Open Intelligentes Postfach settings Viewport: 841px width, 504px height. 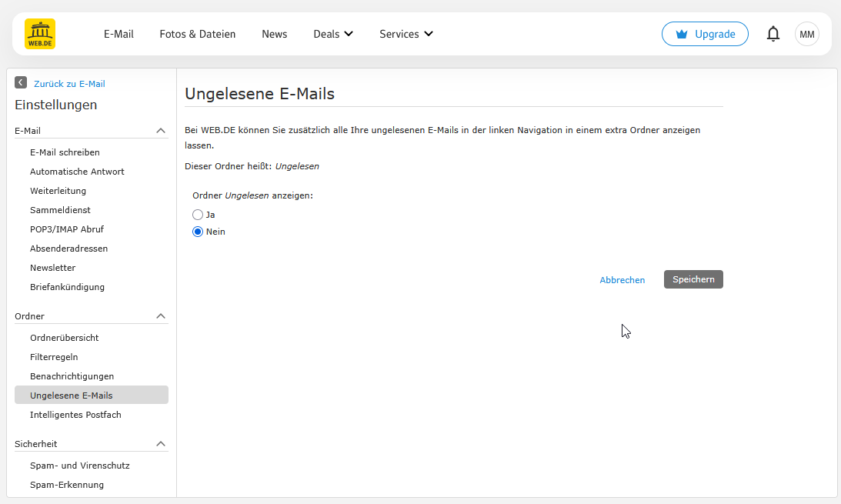click(75, 415)
